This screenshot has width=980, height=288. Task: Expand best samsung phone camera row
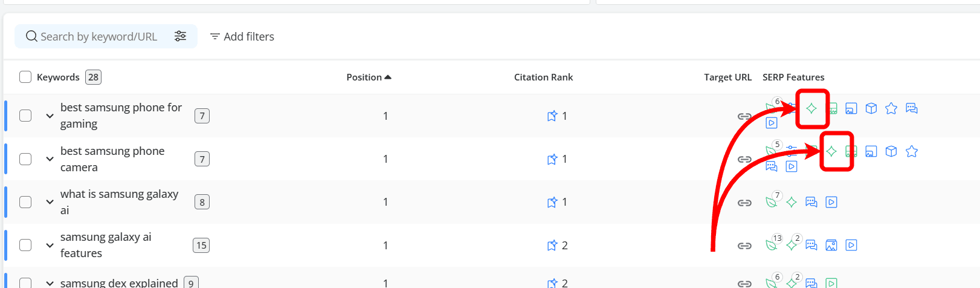50,159
